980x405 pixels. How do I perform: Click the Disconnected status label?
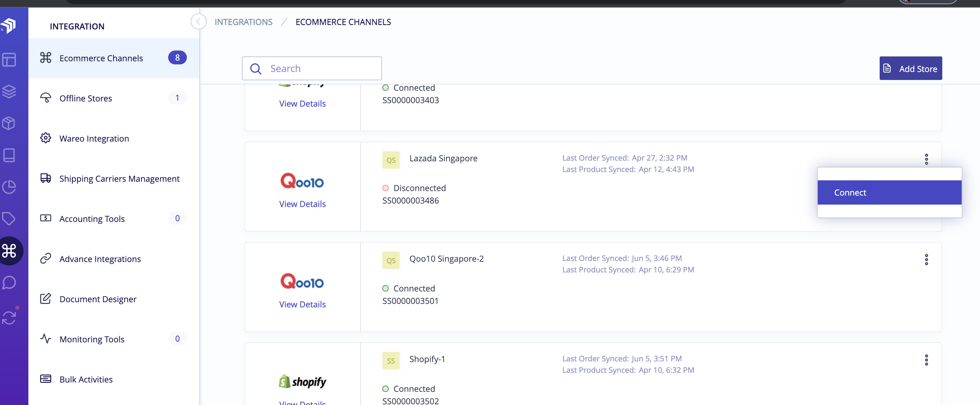(x=420, y=188)
